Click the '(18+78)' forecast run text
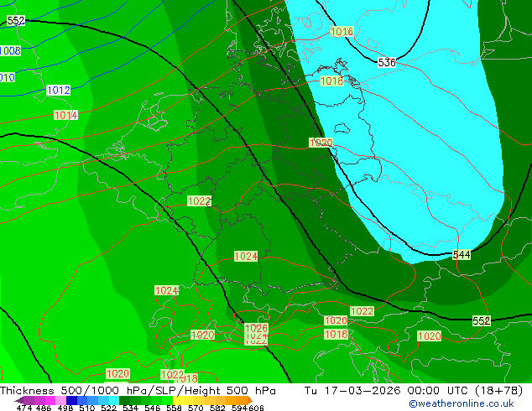Image resolution: width=532 pixels, height=411 pixels. click(x=498, y=391)
